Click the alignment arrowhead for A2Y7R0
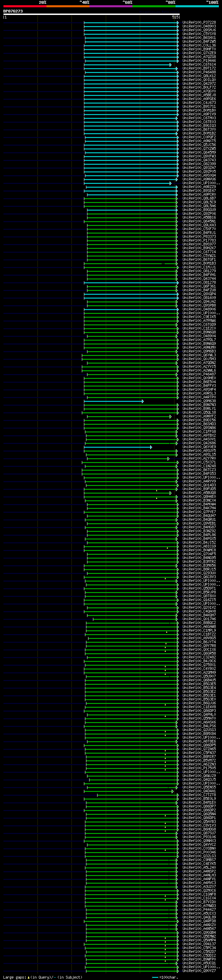 (x=169, y=459)
